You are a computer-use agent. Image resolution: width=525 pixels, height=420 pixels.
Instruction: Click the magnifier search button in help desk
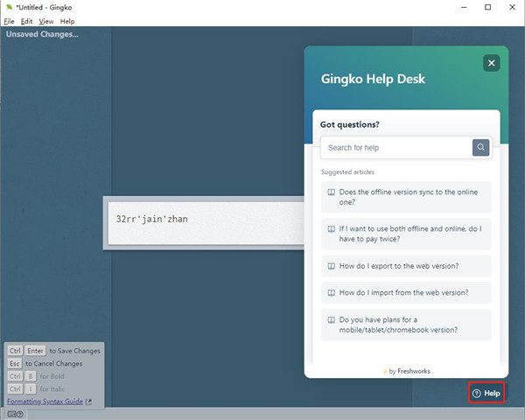point(480,147)
